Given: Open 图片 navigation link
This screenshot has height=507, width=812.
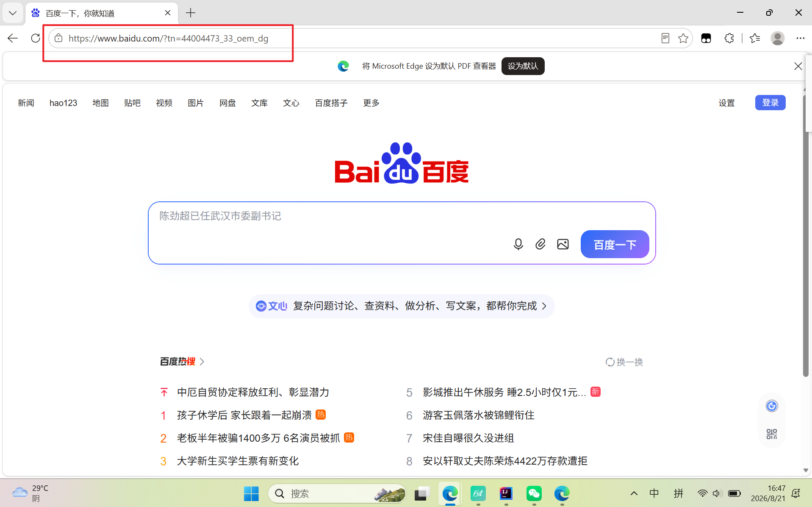Looking at the screenshot, I should point(196,103).
